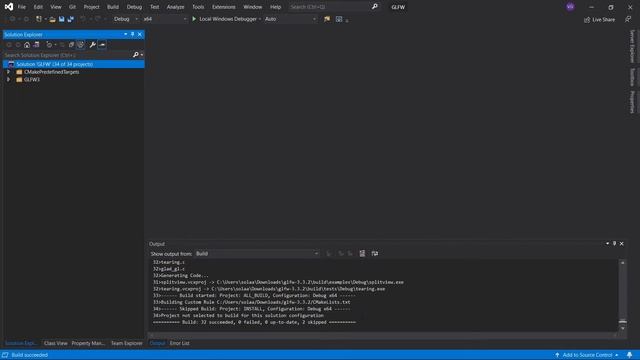
Task: Open the Solution Explorer search options arrow
Action: pyautogui.click(x=142, y=55)
